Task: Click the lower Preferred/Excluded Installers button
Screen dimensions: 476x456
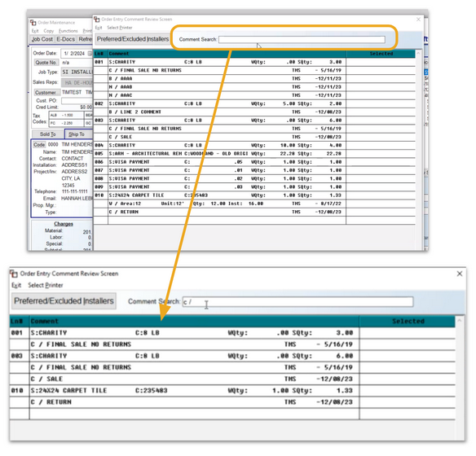Action: (x=64, y=301)
